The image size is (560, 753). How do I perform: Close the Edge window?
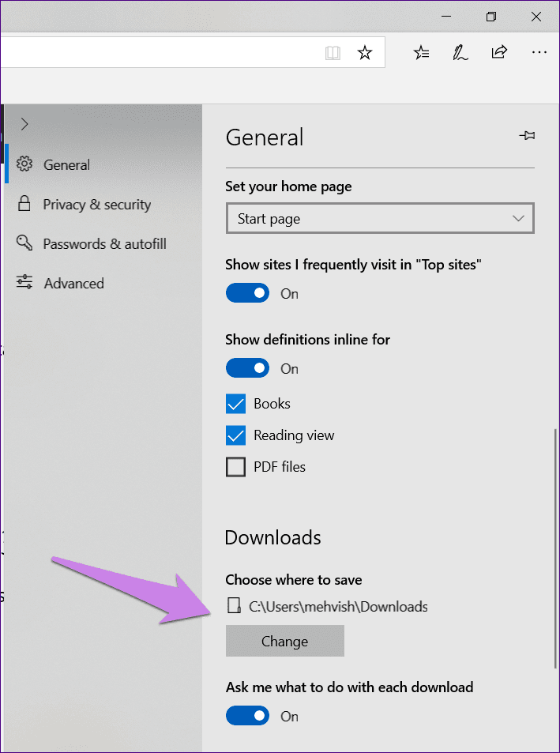coord(536,17)
